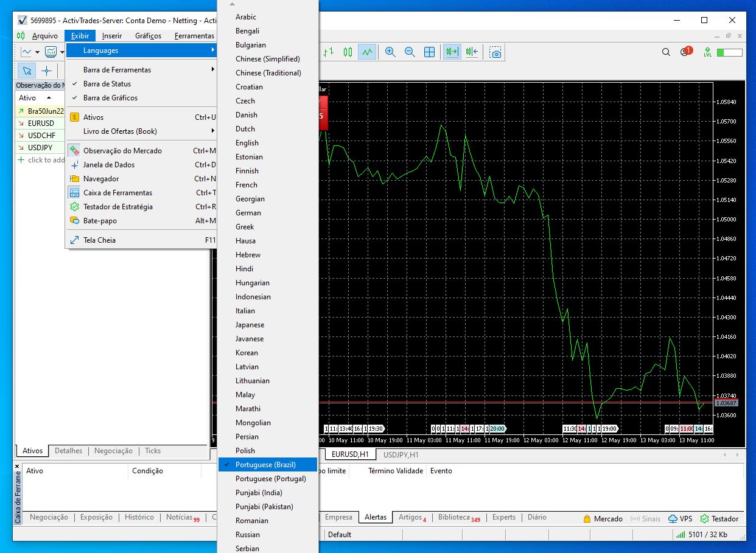Take a chart screenshot with the camera icon
756x553 pixels.
click(495, 52)
